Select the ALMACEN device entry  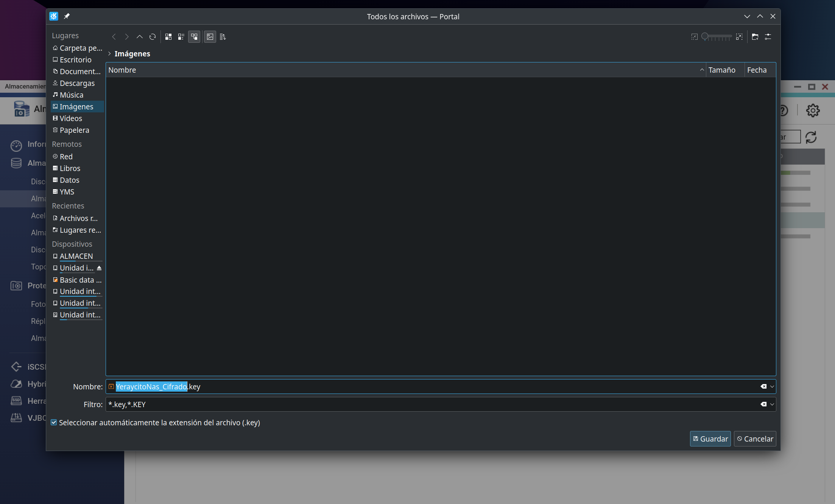click(x=76, y=256)
